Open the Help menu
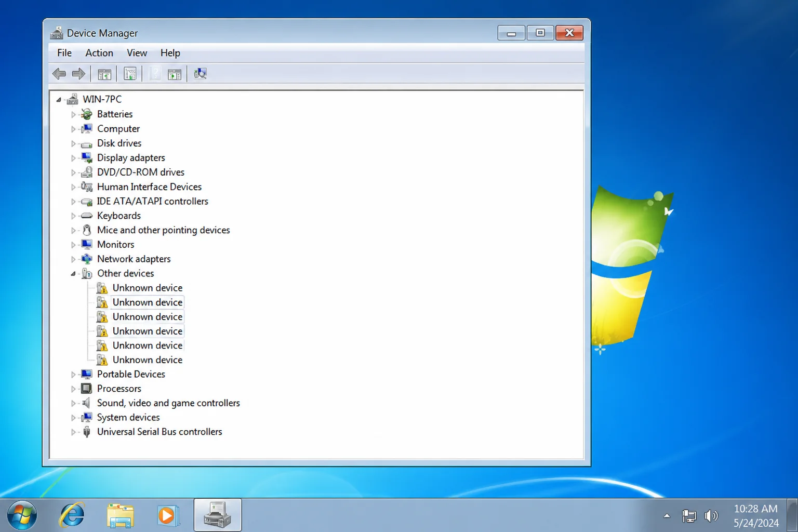Screen dimensions: 798x532 [x=170, y=53]
